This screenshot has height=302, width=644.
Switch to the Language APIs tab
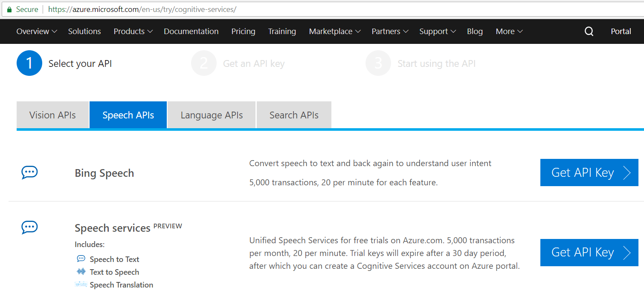pos(212,115)
